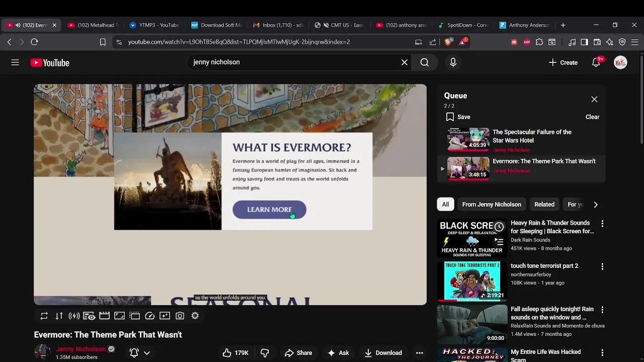Screen dimensions: 644x362
Task: Expand subscription options chevron
Action: (147, 353)
